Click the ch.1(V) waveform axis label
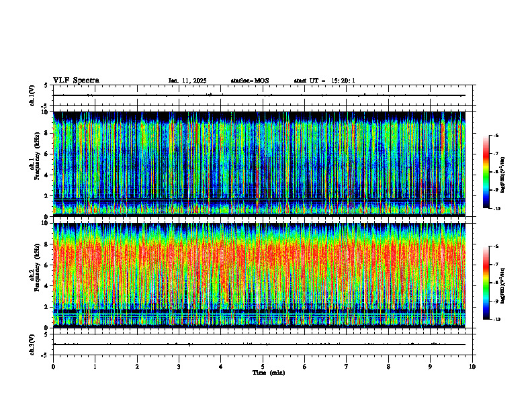This screenshot has width=532, height=411. [32, 95]
